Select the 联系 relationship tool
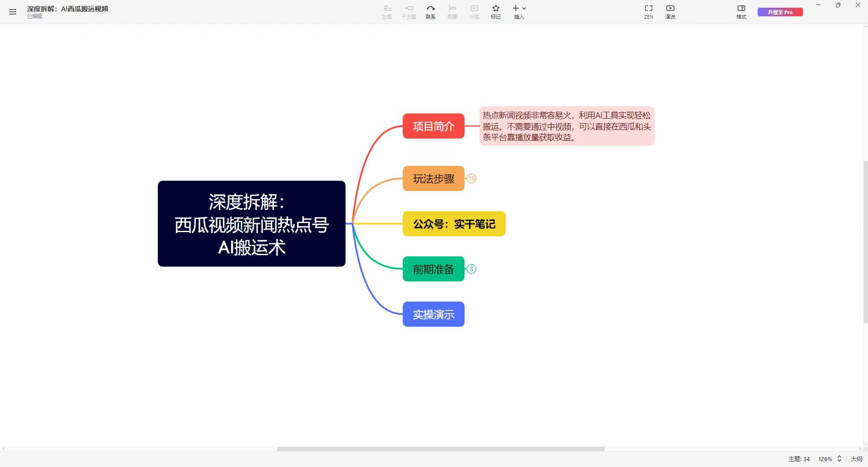 point(430,11)
